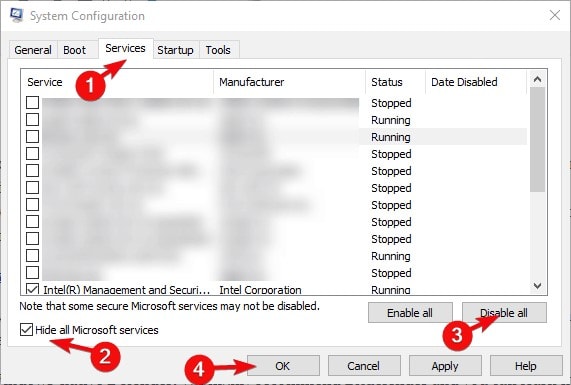Sort by the Date Disabled column header

tap(476, 82)
